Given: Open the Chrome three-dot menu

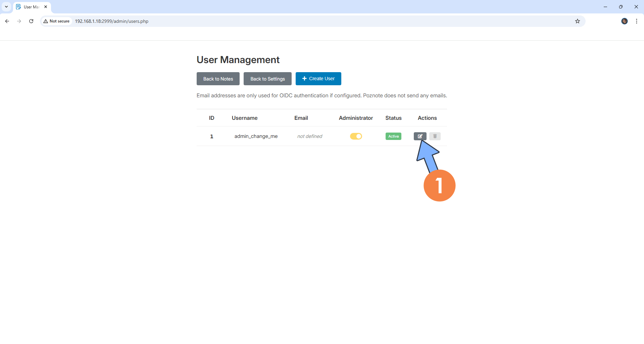Looking at the screenshot, I should pos(636,21).
